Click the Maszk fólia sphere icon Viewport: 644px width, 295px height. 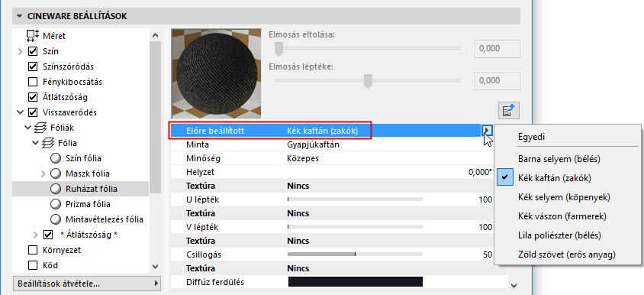point(55,173)
